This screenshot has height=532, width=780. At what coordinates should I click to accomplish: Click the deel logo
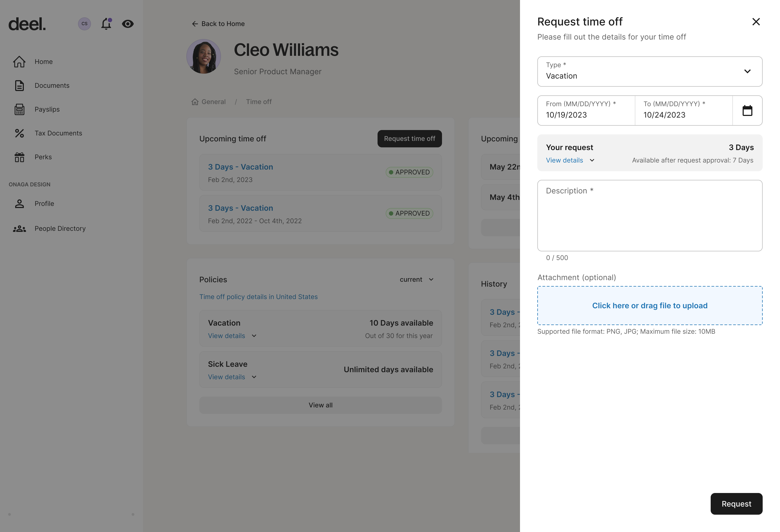[27, 24]
